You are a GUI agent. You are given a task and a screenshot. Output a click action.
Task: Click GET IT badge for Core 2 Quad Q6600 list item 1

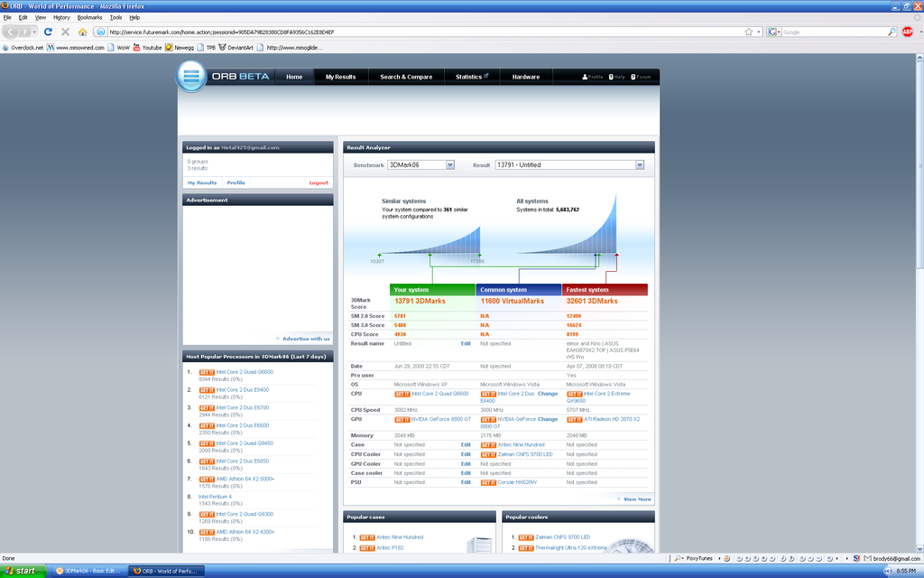[207, 372]
